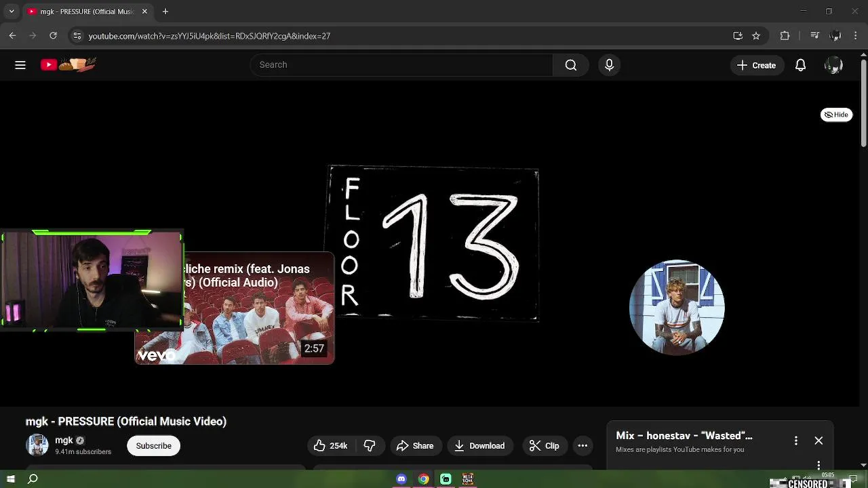Open more actions ellipsis beside Clip
Screen dimensions: 868x488
coord(583,445)
